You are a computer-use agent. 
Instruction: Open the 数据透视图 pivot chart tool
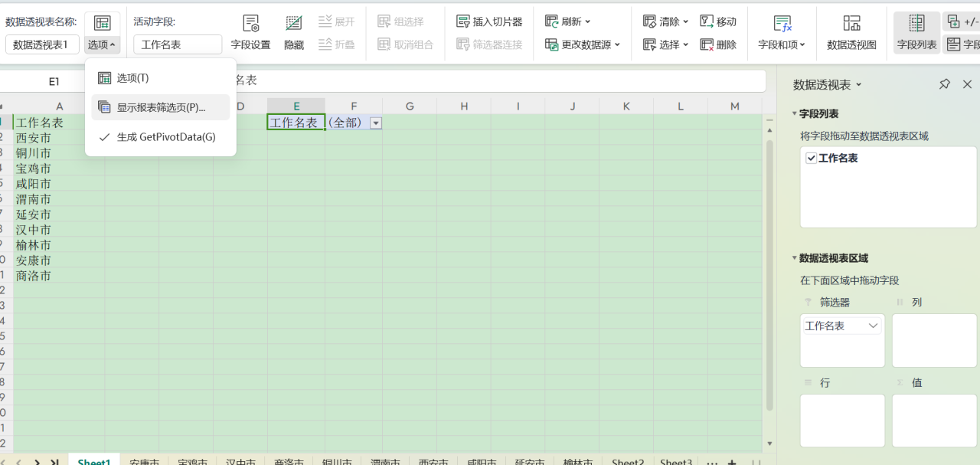[851, 33]
